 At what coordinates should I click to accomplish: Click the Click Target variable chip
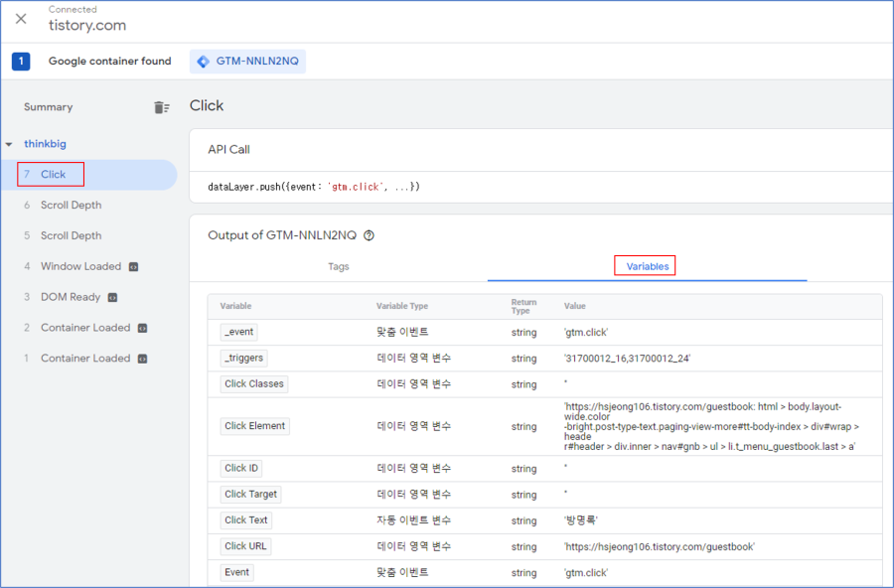[251, 495]
